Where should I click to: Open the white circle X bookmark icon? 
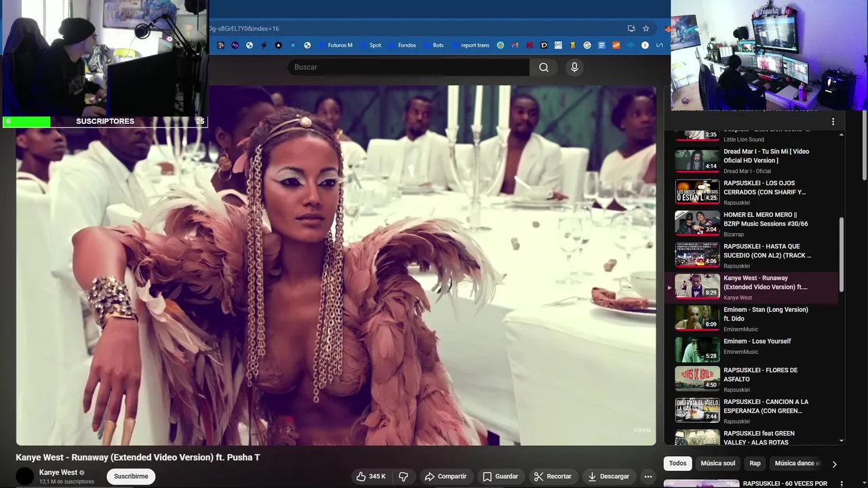pyautogui.click(x=645, y=45)
